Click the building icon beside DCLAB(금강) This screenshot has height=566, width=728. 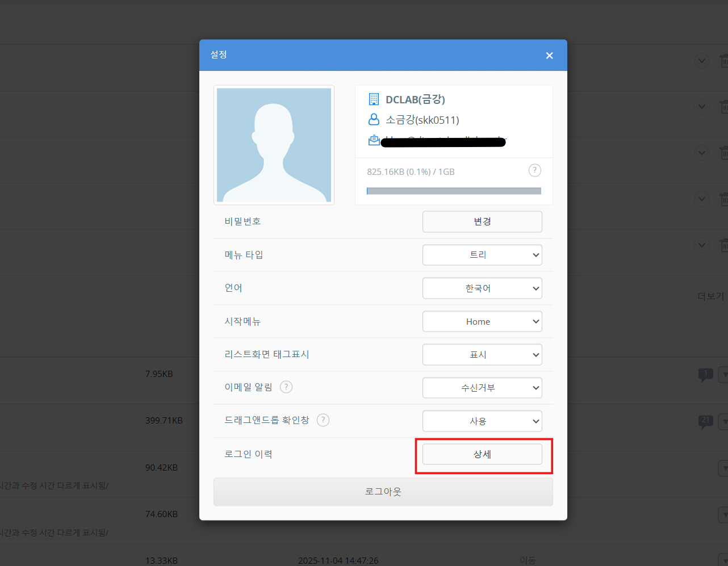[x=374, y=99]
